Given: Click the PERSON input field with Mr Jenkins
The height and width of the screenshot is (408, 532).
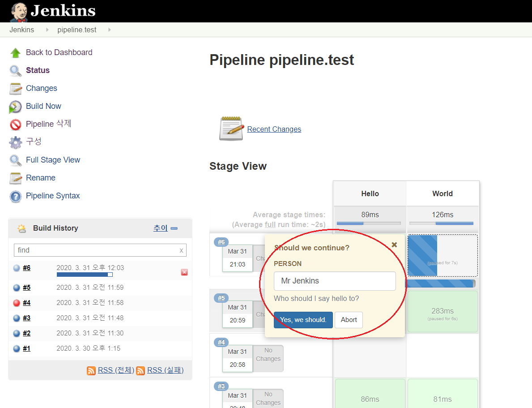Looking at the screenshot, I should [335, 281].
